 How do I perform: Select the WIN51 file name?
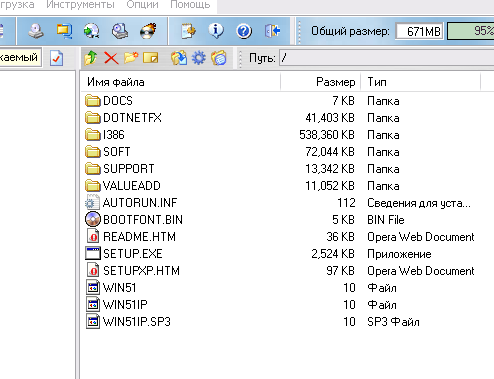pos(120,288)
